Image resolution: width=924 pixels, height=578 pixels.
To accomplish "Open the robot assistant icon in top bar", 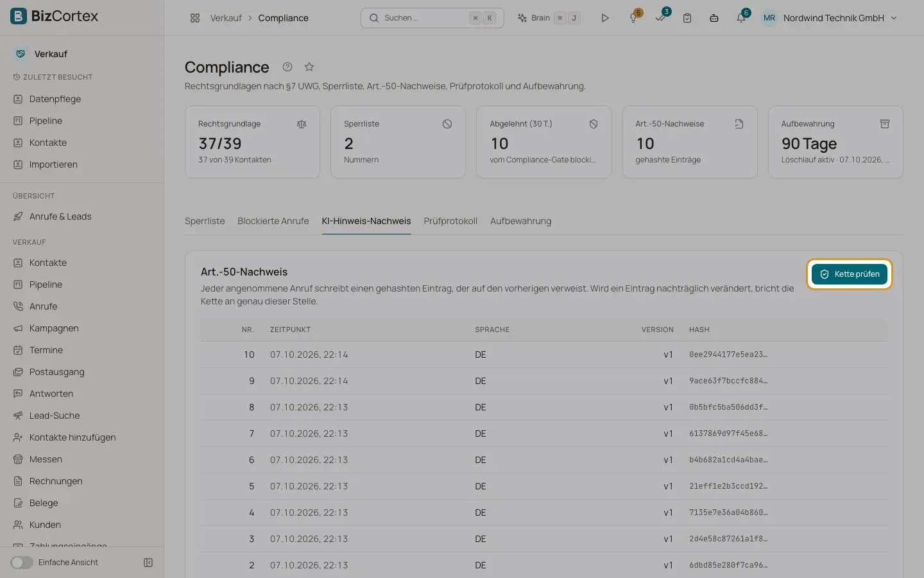I will pyautogui.click(x=714, y=18).
